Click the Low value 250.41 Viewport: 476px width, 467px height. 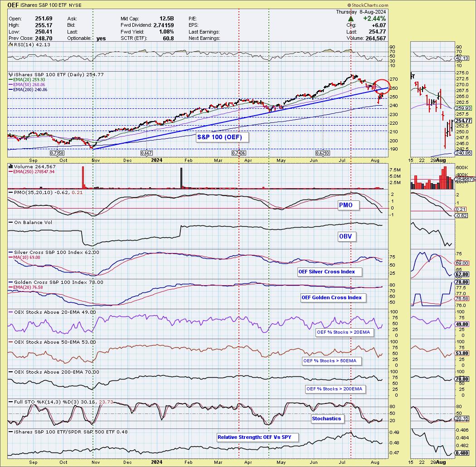[44, 32]
